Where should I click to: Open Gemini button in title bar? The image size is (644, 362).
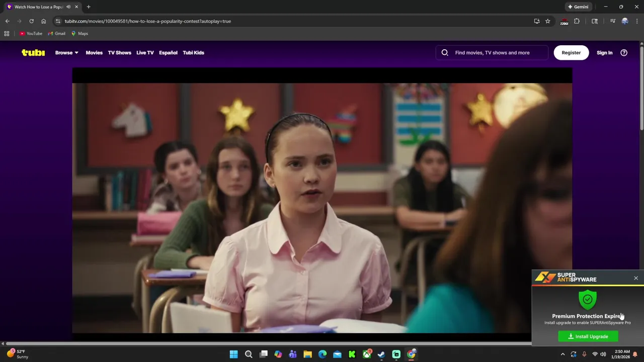(x=578, y=7)
